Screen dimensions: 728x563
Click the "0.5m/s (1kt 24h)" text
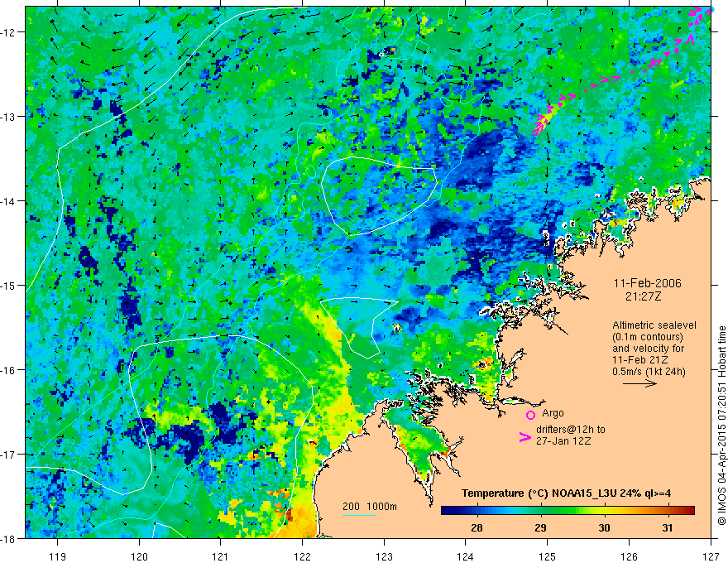click(x=649, y=372)
